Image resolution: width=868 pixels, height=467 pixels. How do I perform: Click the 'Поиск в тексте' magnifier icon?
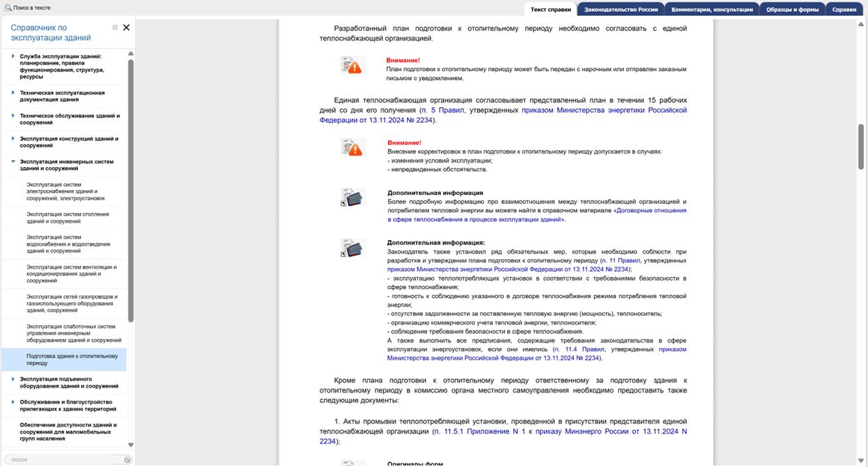(x=8, y=8)
